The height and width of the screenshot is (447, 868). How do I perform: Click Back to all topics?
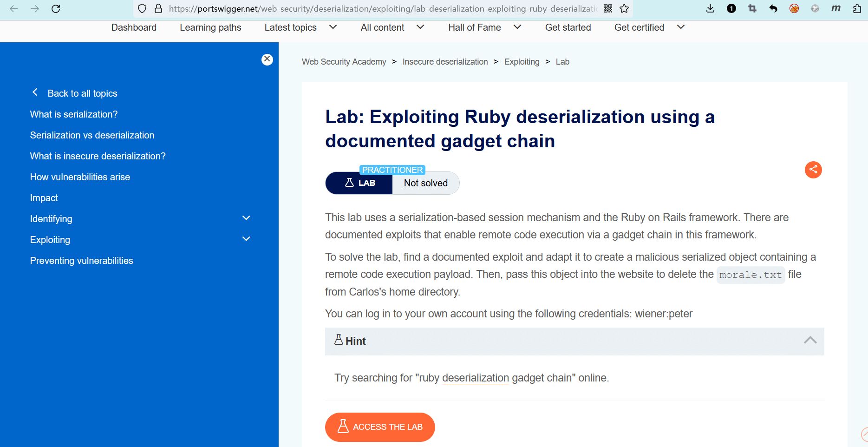click(82, 93)
